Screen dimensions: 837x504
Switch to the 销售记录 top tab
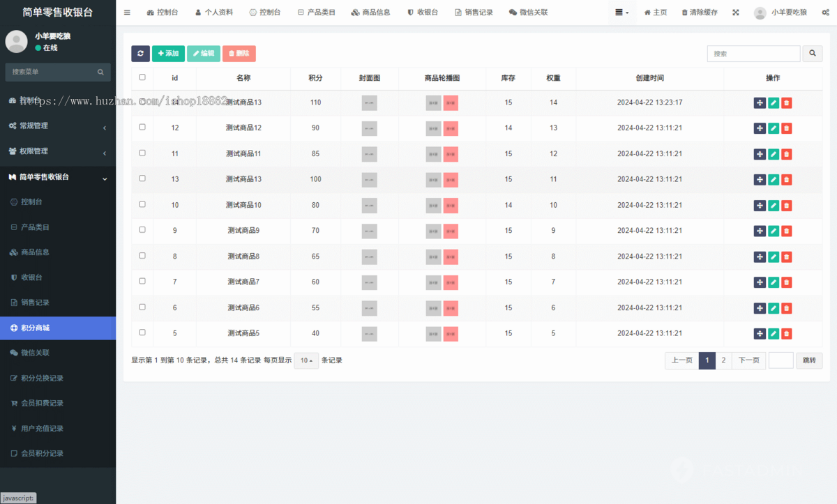point(474,13)
